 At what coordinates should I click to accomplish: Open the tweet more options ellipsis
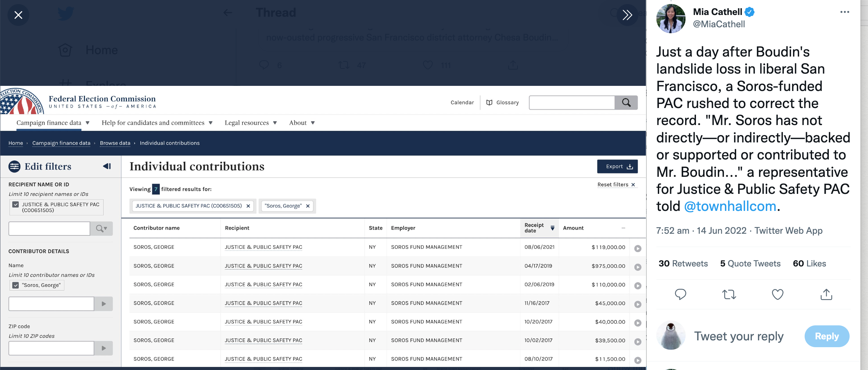click(844, 12)
